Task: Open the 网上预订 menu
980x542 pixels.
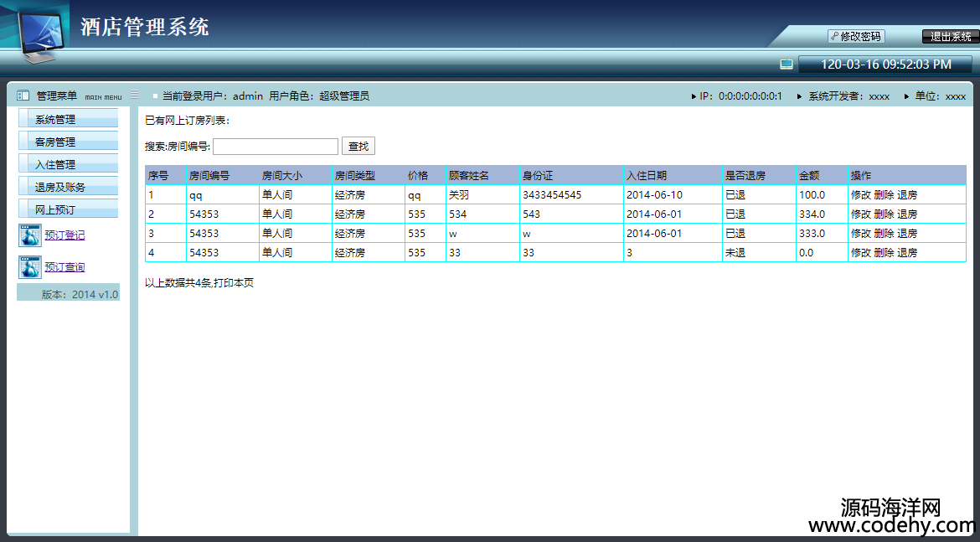Action: pos(68,209)
